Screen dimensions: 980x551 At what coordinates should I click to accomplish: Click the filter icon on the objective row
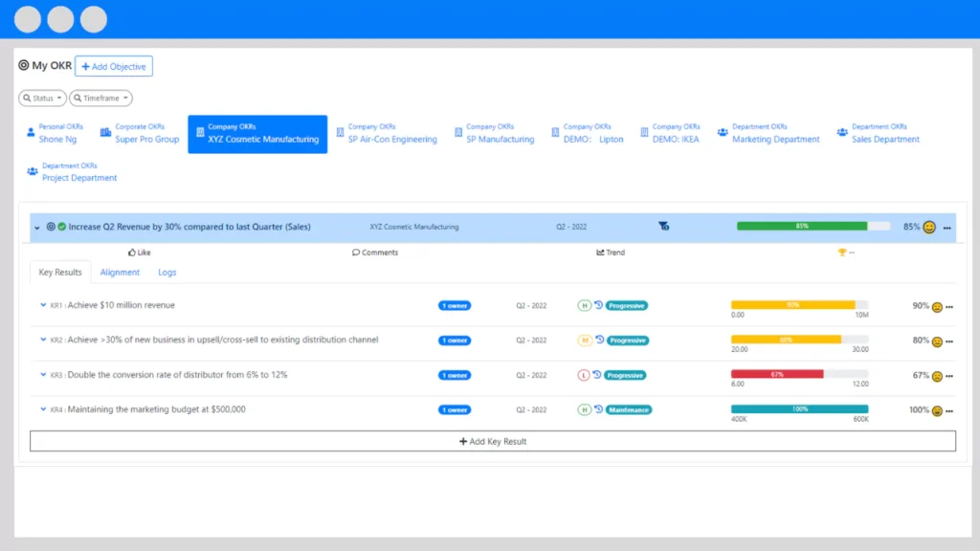(x=663, y=227)
